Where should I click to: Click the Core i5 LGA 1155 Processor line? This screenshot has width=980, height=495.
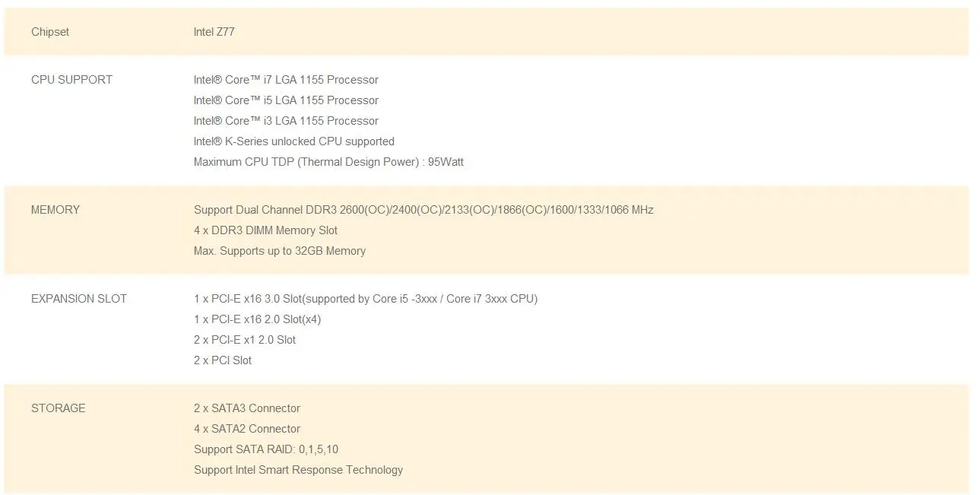click(286, 100)
